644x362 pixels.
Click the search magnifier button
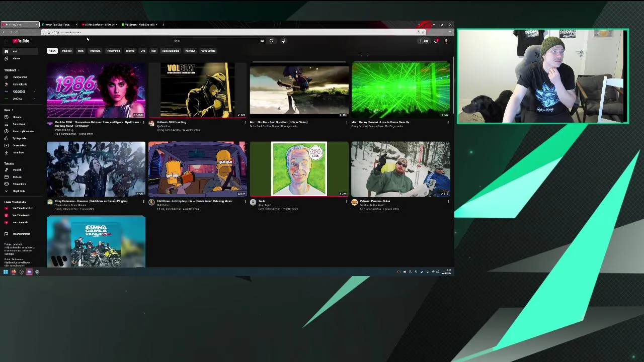coord(271,41)
